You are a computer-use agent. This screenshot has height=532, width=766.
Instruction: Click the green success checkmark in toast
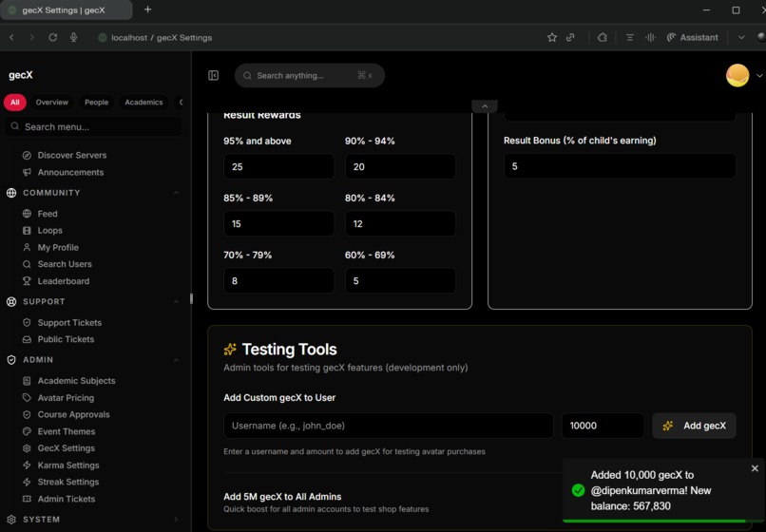tap(578, 490)
